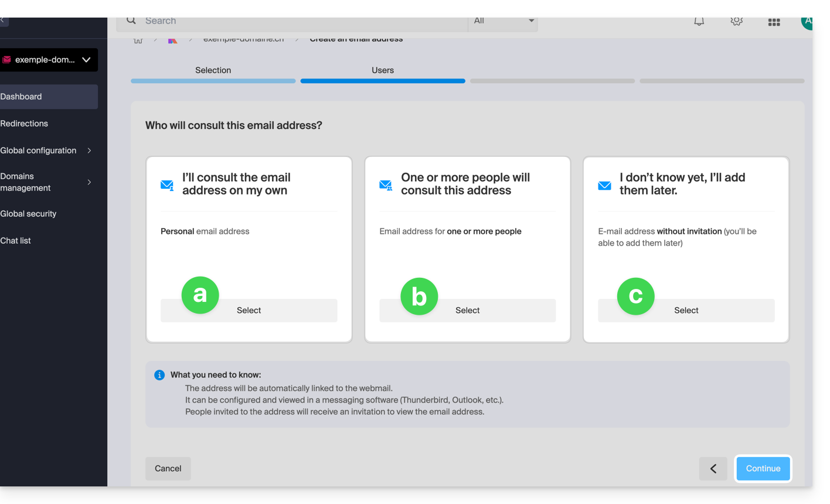The image size is (830, 504).
Task: Click the back arrow button
Action: coord(713,468)
